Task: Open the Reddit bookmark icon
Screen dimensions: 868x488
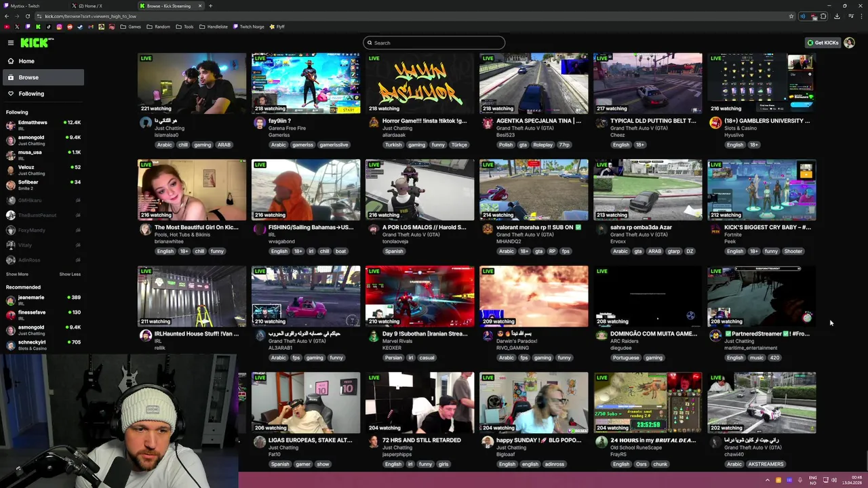Action: (70, 27)
